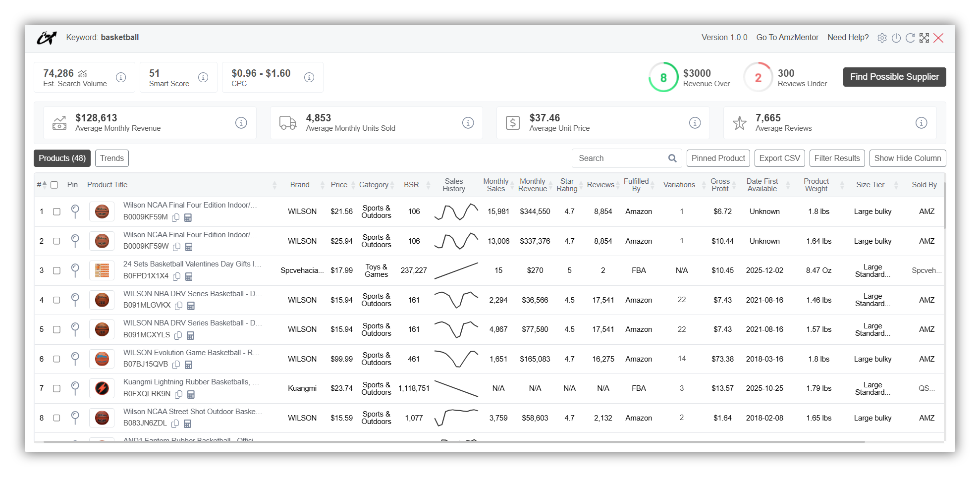
Task: Sort table by Price column arrows
Action: [353, 185]
